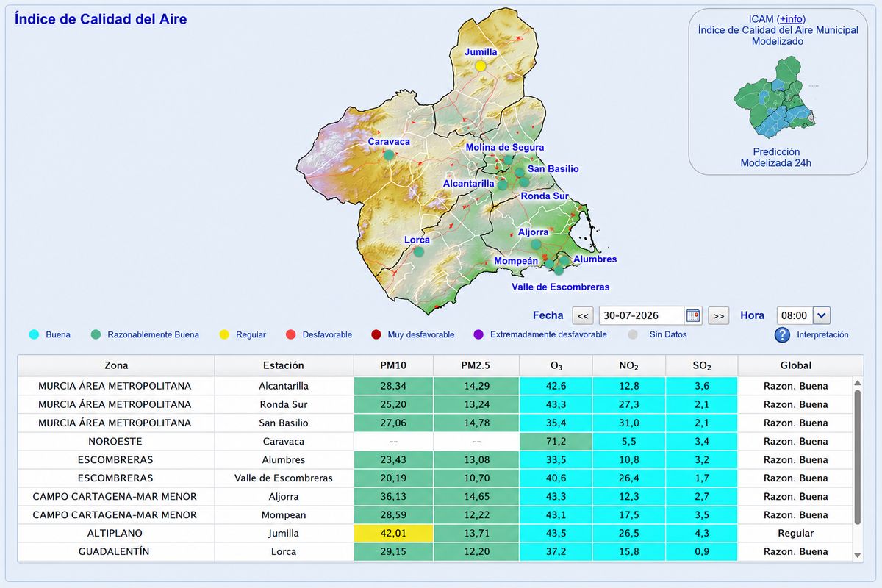Select the Lorca station marker on map

coord(419,251)
